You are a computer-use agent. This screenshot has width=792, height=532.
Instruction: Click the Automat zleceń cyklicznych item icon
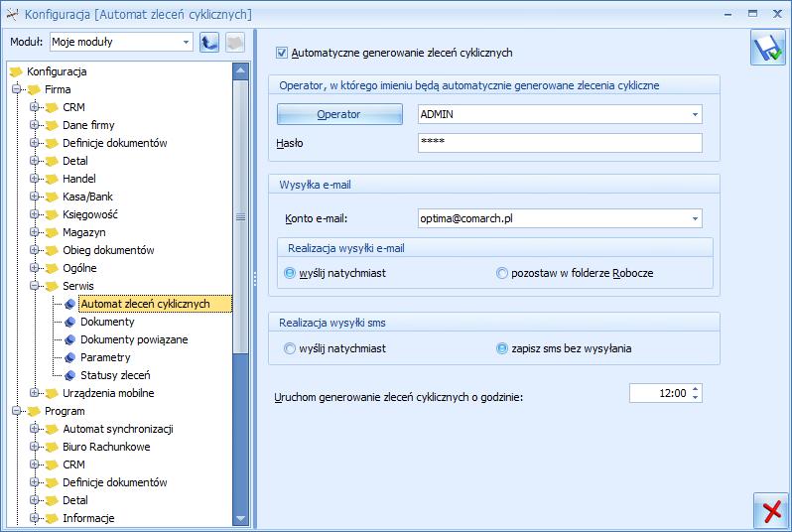click(70, 304)
